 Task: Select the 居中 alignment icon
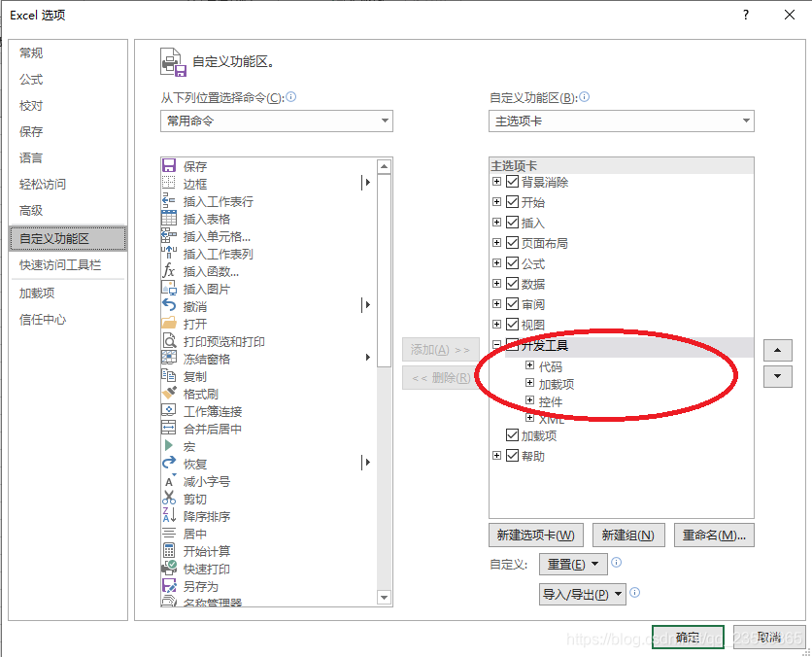[169, 534]
